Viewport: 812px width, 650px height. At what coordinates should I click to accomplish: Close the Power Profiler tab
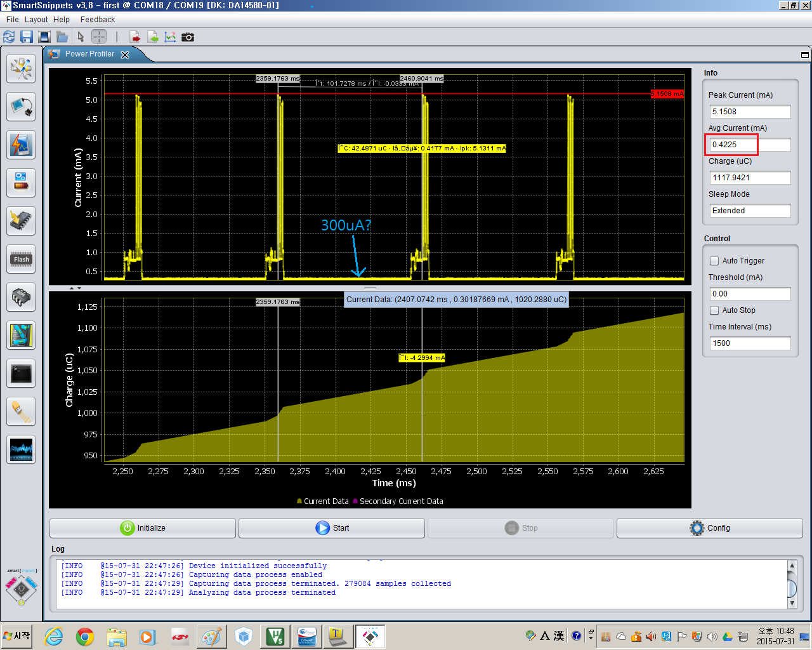(x=125, y=55)
